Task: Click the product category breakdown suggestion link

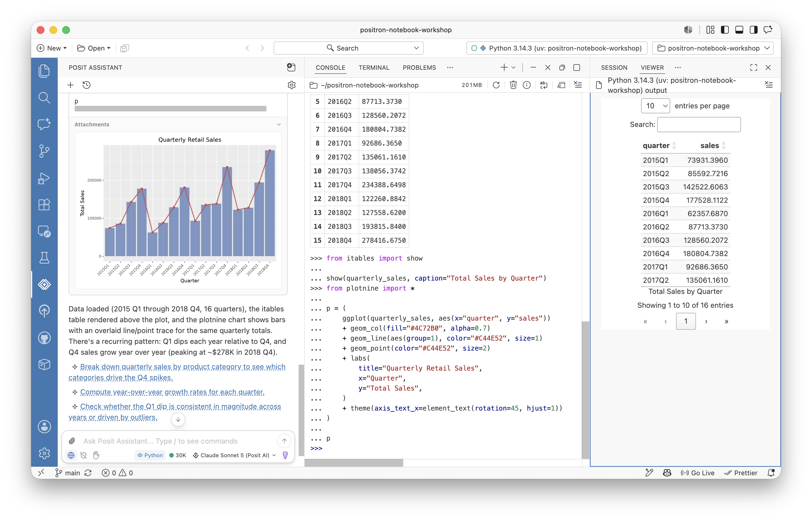Action: [177, 372]
